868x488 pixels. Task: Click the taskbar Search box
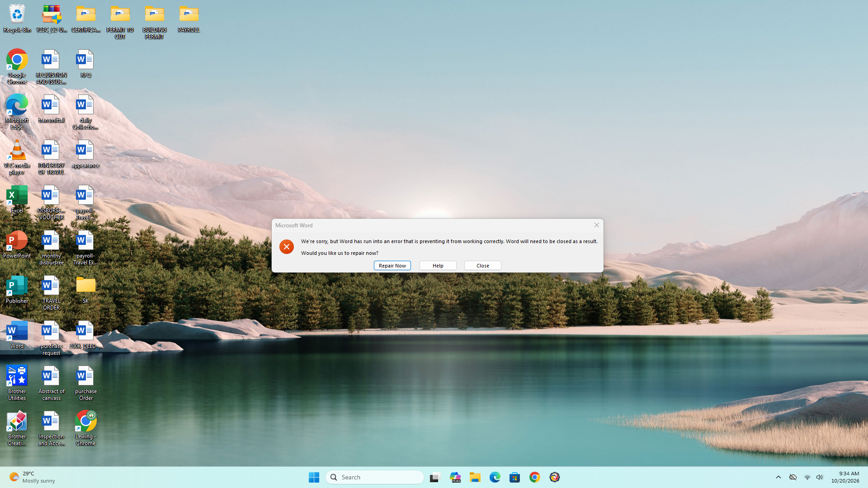[375, 477]
